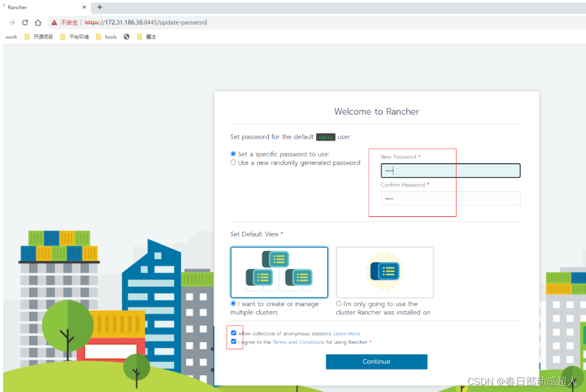
Task: Click the browser forward arrow
Action: [x=12, y=22]
